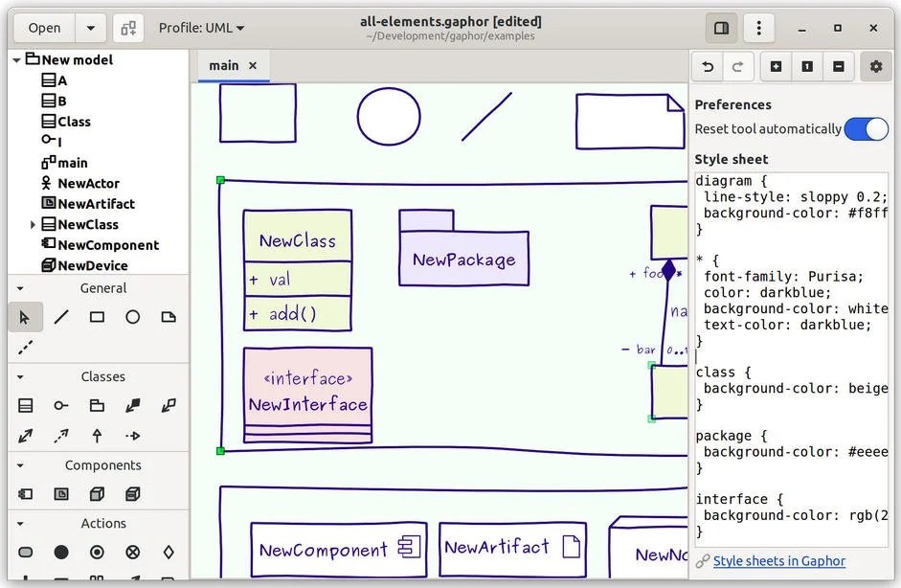Image resolution: width=901 pixels, height=588 pixels.
Task: Click the Open button
Action: [42, 28]
